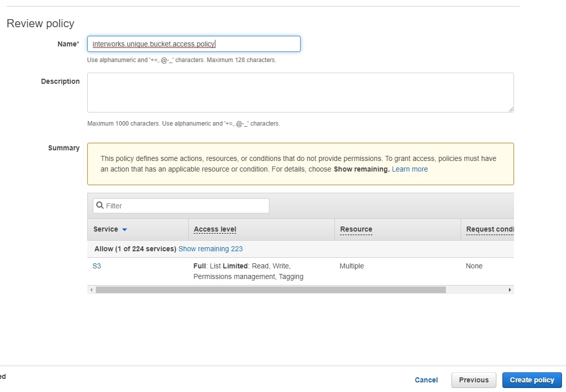Open the Learn more link
This screenshot has height=392, width=566.
tap(410, 170)
